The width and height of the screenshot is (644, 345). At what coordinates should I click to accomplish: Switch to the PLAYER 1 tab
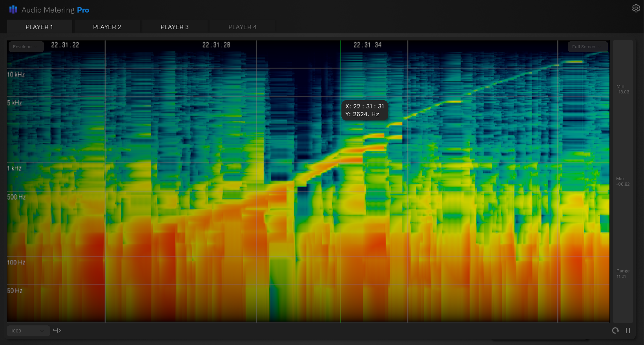pyautogui.click(x=39, y=27)
